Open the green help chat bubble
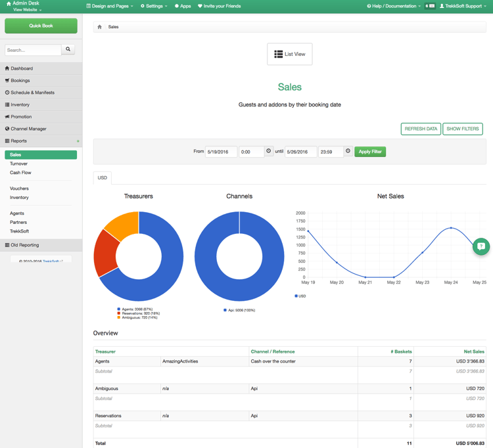Screen dimensions: 493x448 (x=481, y=246)
